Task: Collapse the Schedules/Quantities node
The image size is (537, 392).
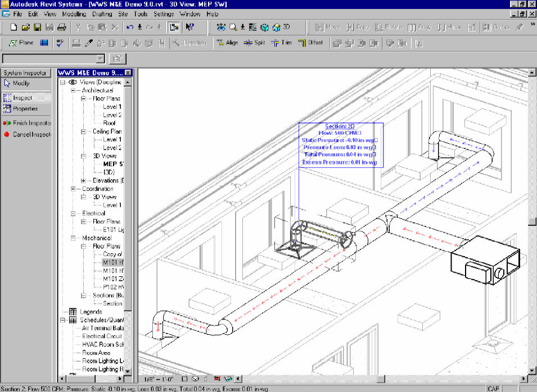Action: (62, 320)
